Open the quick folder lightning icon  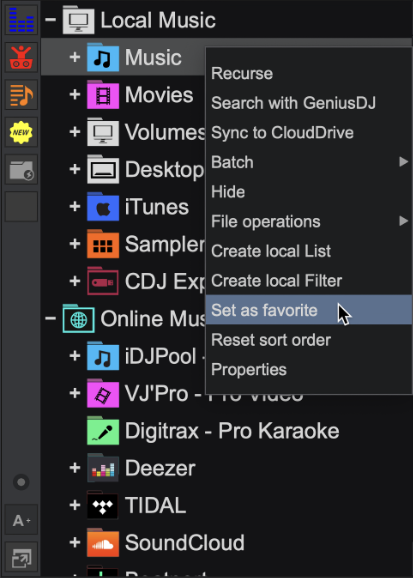(x=21, y=169)
